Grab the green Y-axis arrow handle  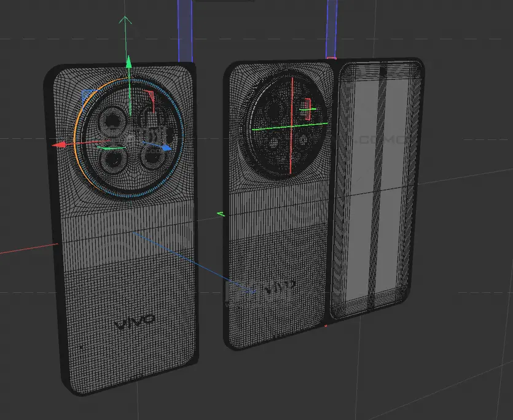129,62
